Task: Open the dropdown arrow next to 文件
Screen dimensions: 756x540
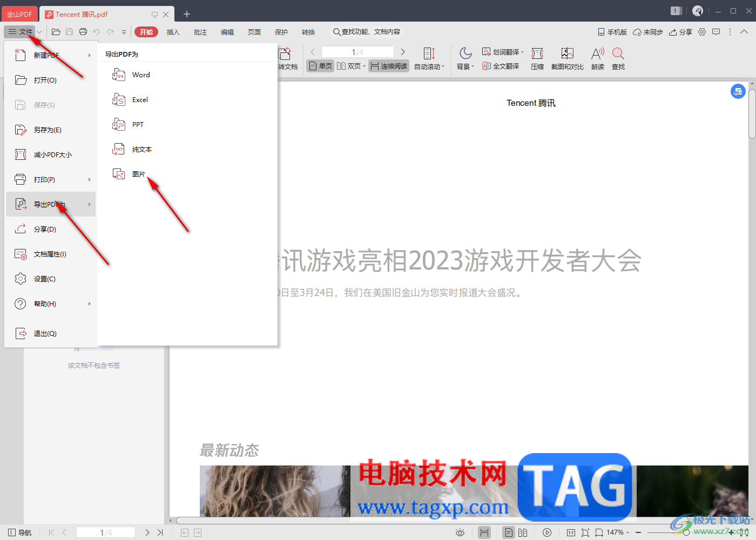Action: 39,32
